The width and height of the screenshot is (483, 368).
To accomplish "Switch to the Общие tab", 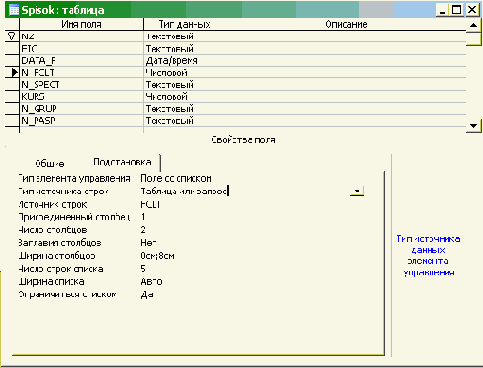I will coord(50,164).
